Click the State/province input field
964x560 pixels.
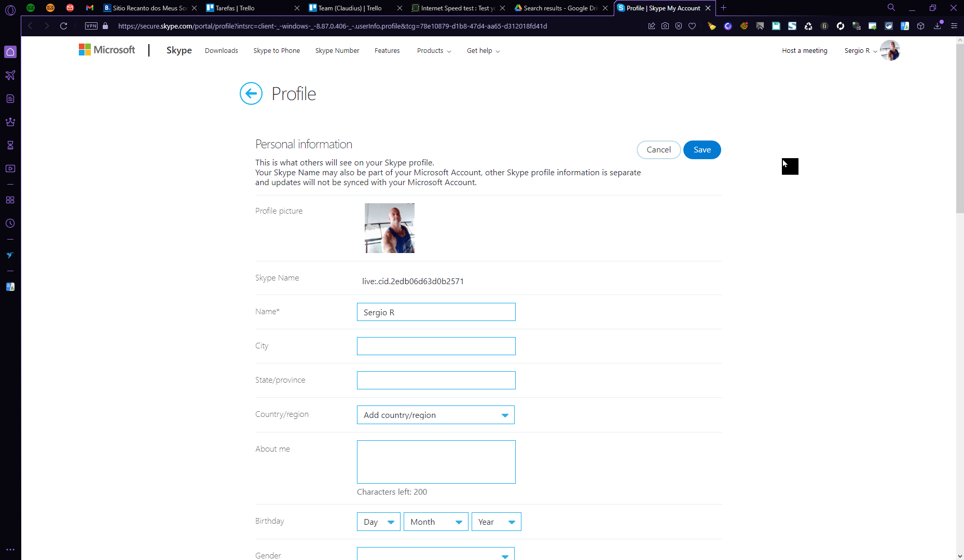pos(436,381)
